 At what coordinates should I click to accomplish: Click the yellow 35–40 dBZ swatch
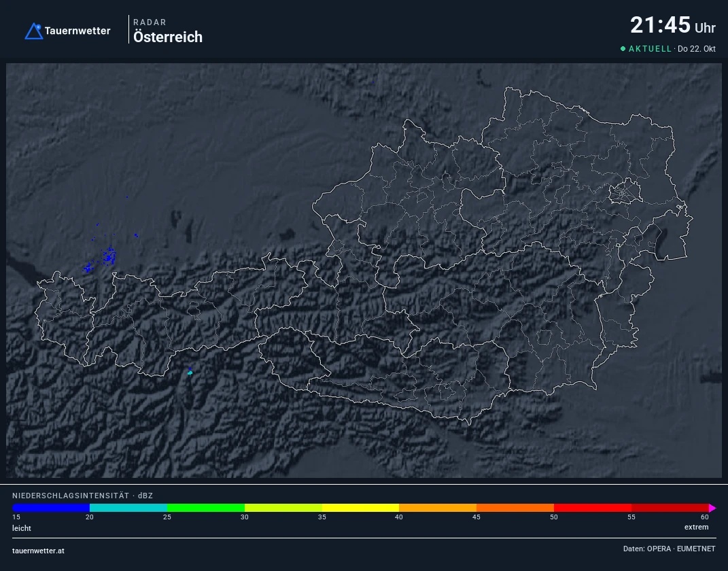361,508
